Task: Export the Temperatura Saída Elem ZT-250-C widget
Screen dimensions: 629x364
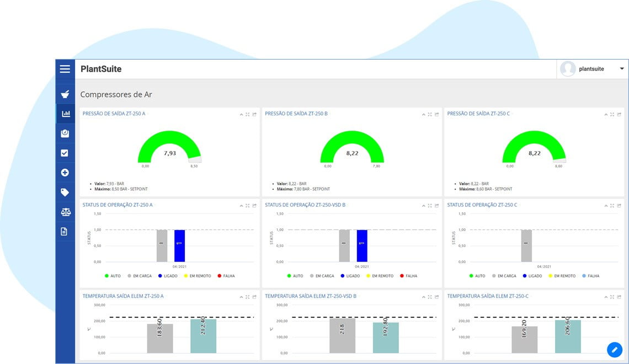Action: pos(619,297)
